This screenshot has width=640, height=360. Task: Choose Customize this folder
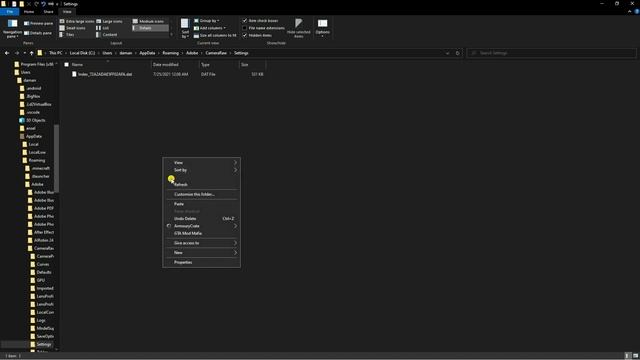coord(202,194)
